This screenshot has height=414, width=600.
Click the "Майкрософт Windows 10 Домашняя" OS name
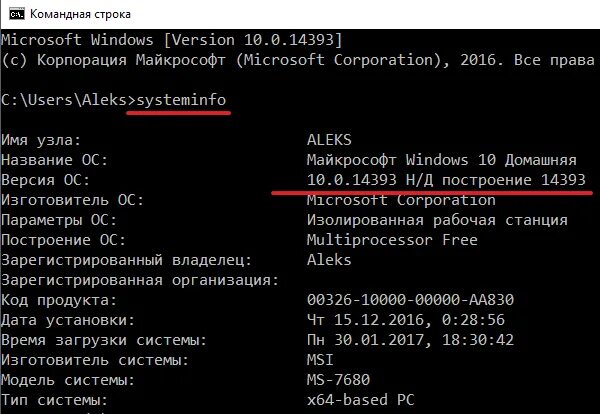(x=441, y=160)
